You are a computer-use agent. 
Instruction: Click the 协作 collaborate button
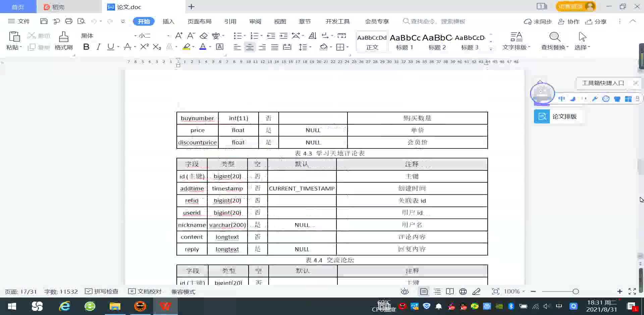coord(569,21)
